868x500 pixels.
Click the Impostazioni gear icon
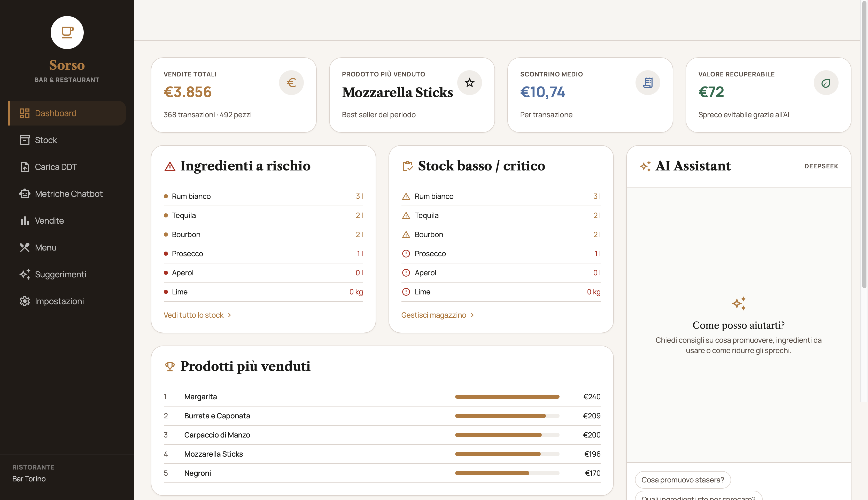tap(24, 301)
